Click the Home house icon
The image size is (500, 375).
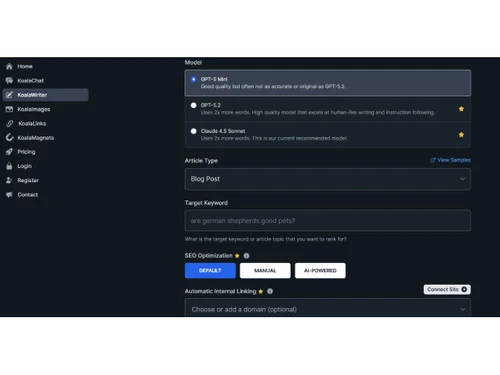coord(9,66)
